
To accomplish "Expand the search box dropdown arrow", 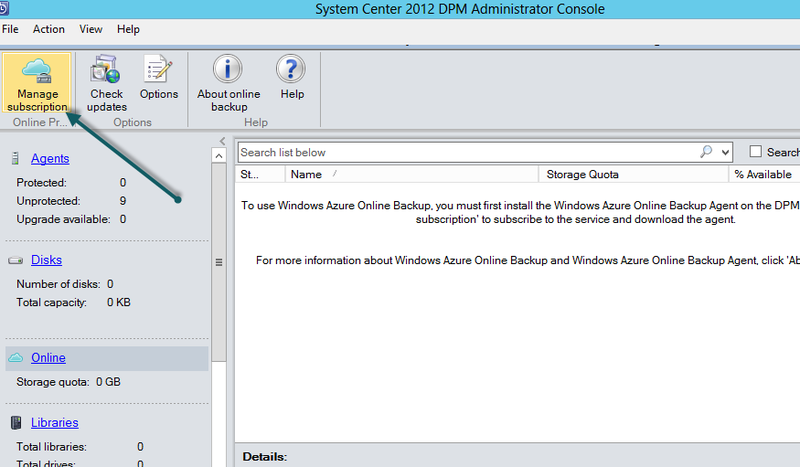I will pos(725,152).
